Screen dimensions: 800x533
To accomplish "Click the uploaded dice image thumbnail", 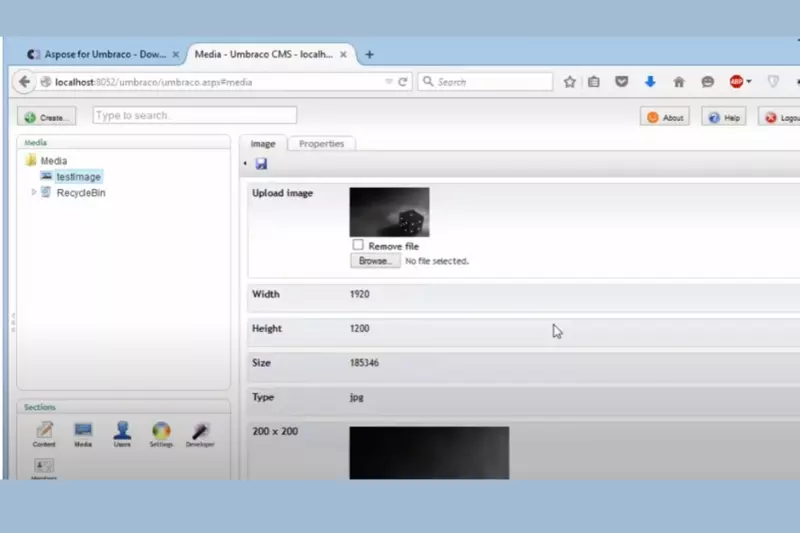I will pos(389,212).
